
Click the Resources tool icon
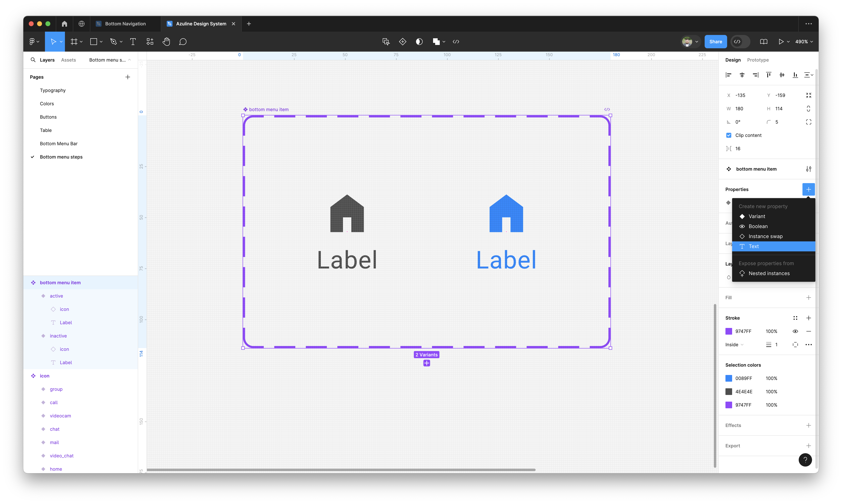click(150, 41)
